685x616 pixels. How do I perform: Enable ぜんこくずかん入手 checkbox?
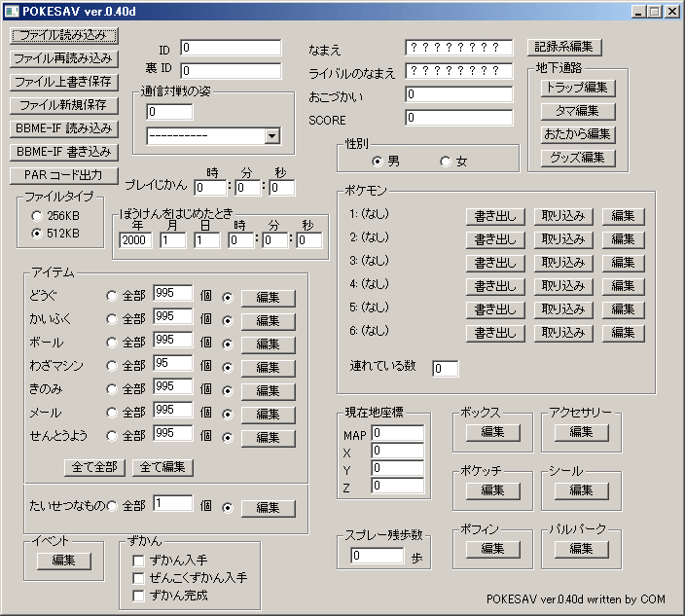(138, 578)
